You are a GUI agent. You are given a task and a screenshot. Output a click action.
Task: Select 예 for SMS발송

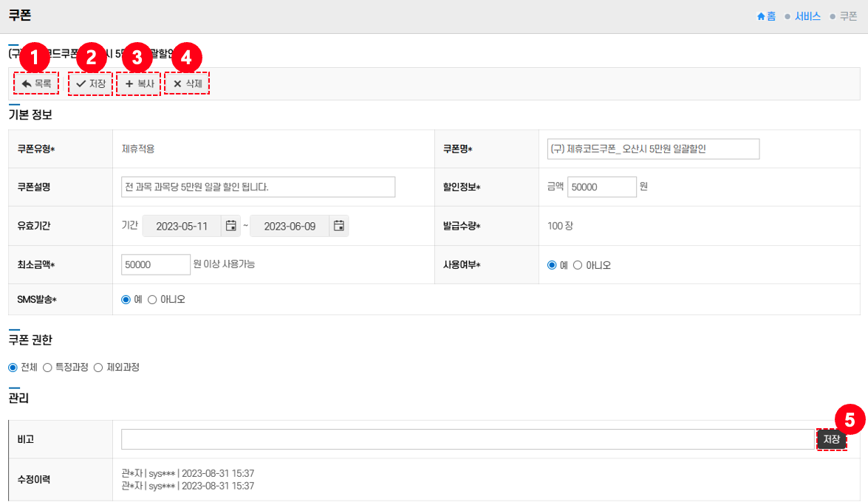pyautogui.click(x=126, y=300)
